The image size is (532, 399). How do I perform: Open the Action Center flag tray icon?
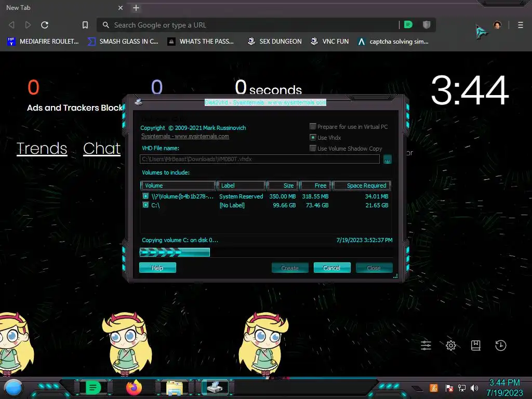(x=449, y=388)
